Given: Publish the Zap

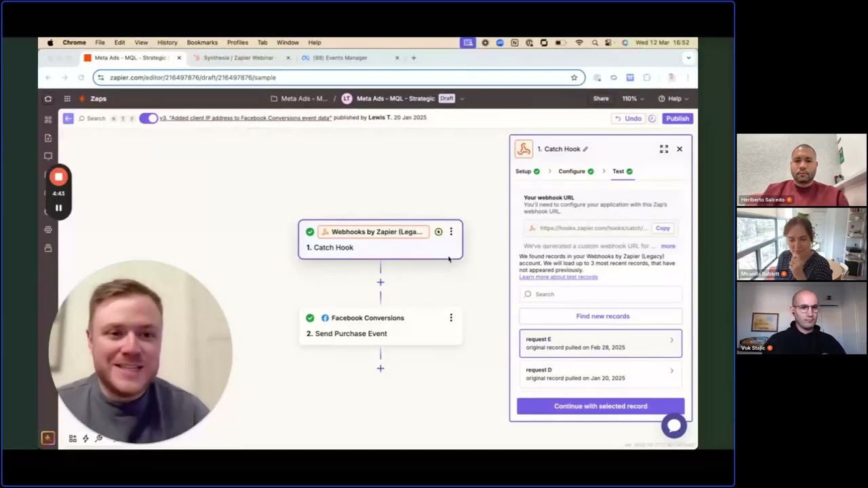Looking at the screenshot, I should click(x=677, y=119).
